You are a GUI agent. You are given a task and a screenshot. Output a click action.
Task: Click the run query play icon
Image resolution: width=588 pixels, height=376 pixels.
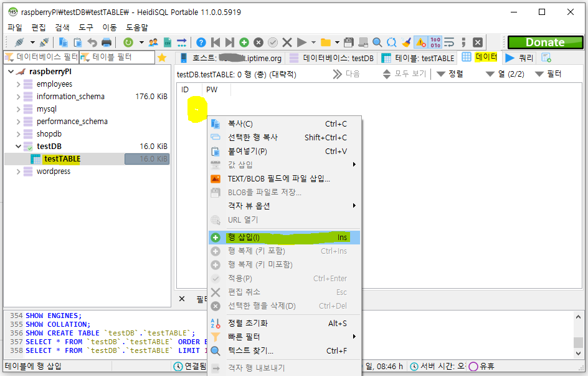[x=301, y=42]
